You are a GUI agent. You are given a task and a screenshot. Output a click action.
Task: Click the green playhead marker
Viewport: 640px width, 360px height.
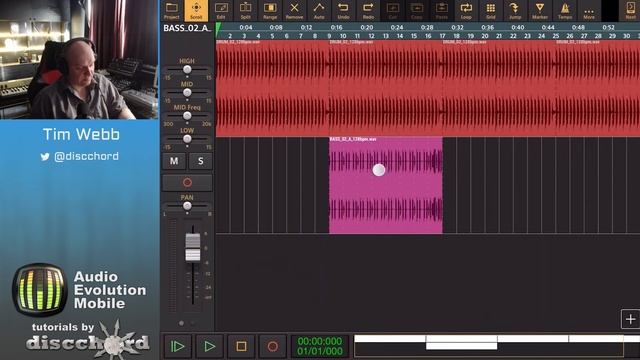pos(218,29)
